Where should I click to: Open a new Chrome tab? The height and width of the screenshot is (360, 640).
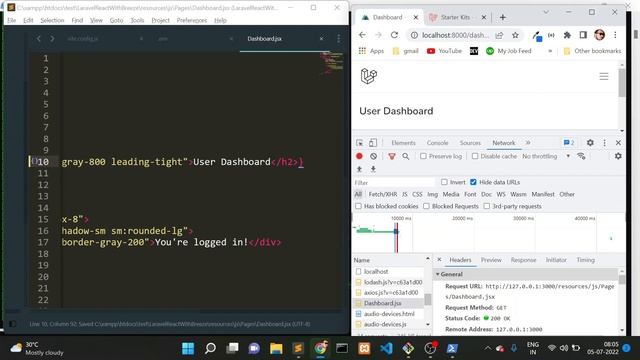click(502, 17)
